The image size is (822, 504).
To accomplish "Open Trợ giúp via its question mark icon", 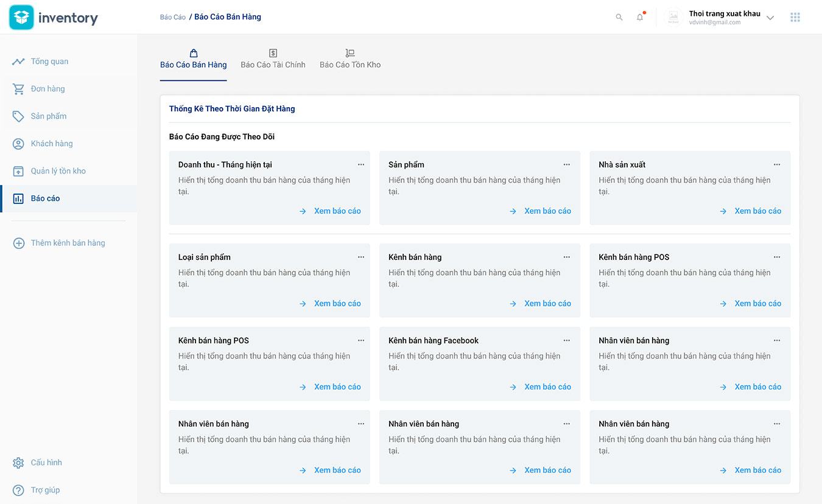I will [19, 490].
